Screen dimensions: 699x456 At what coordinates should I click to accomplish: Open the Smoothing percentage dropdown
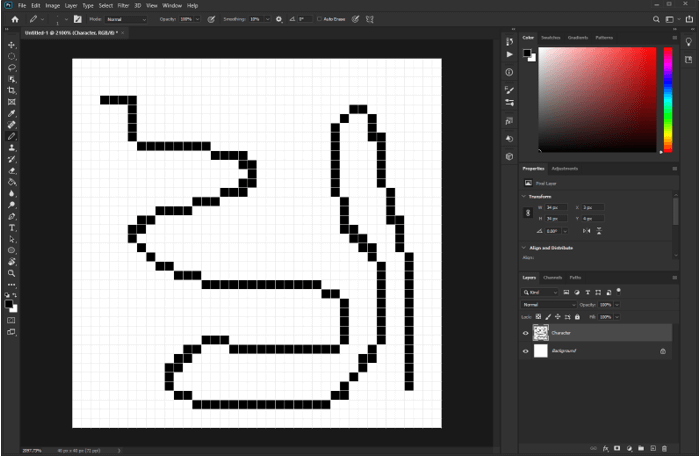coord(267,19)
